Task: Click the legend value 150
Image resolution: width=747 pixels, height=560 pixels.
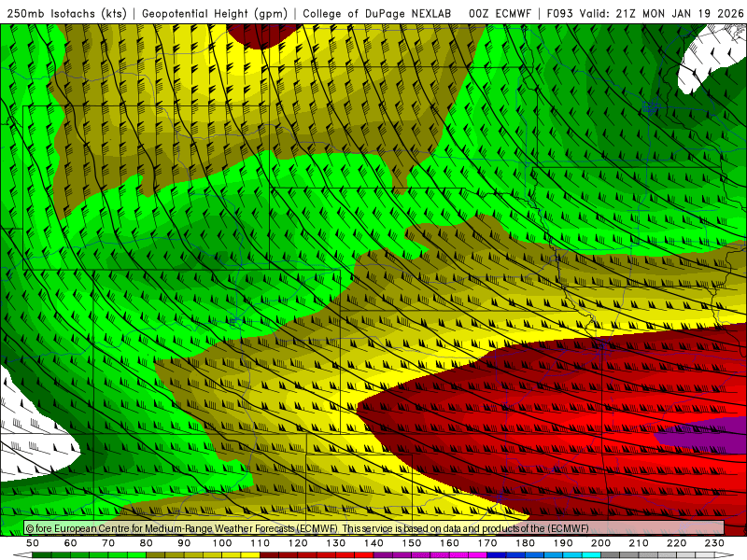Action: tap(411, 543)
